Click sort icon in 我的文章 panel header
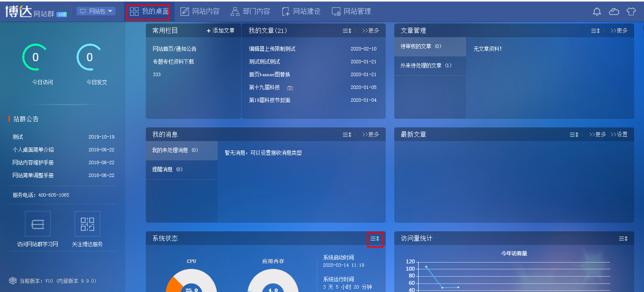 tap(347, 31)
